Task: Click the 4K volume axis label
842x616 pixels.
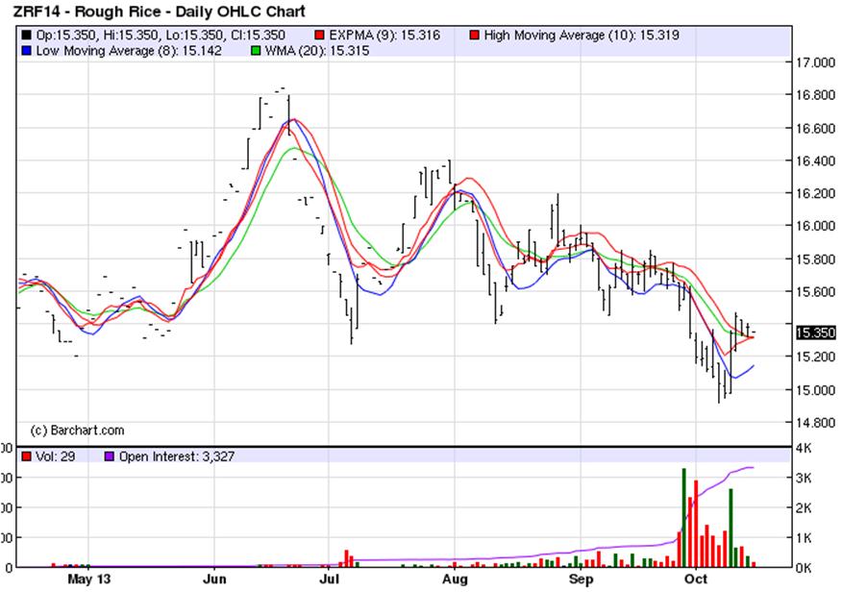Action: coord(805,448)
